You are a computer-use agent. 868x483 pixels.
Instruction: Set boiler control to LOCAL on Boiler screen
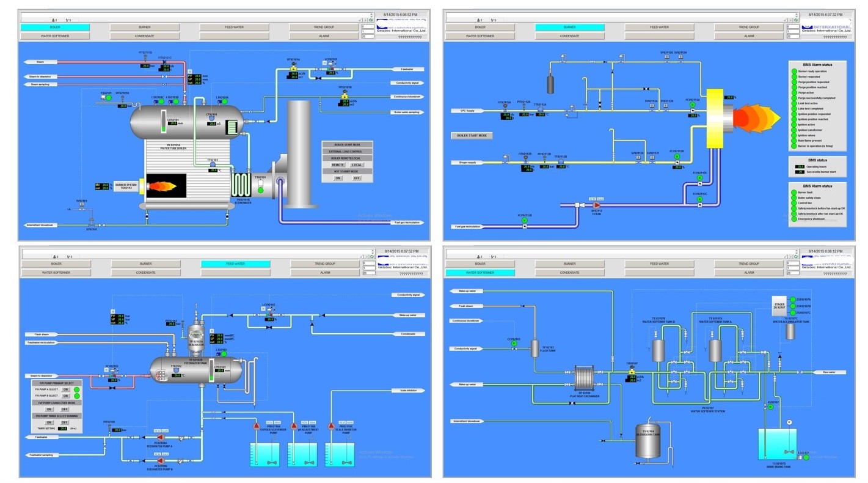[x=357, y=164]
